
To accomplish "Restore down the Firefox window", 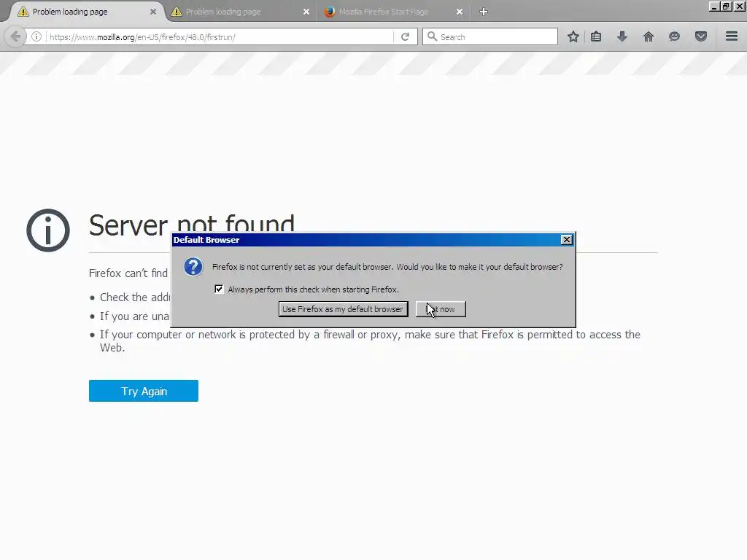I will tap(727, 7).
